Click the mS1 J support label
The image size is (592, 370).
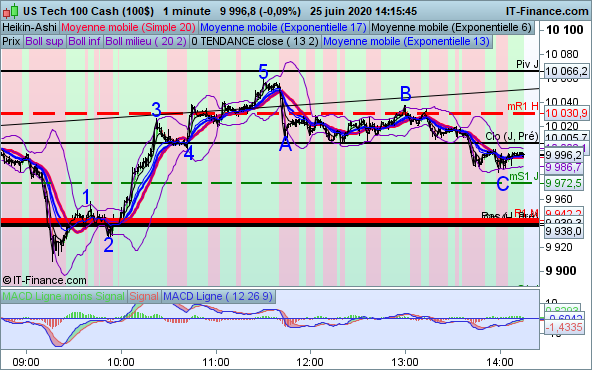tap(524, 176)
